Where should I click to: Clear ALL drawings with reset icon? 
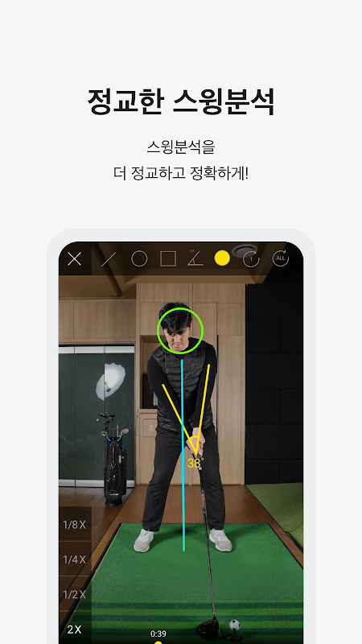pos(281,258)
